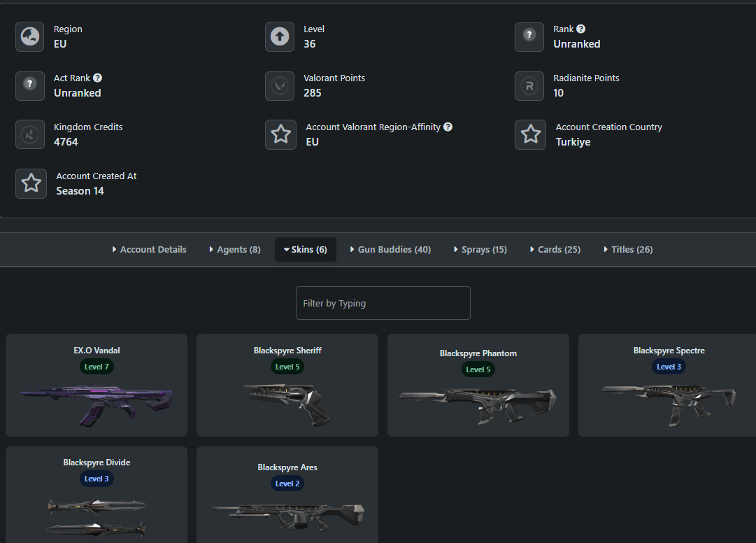Click the EX.O Vandal title text

pos(97,351)
